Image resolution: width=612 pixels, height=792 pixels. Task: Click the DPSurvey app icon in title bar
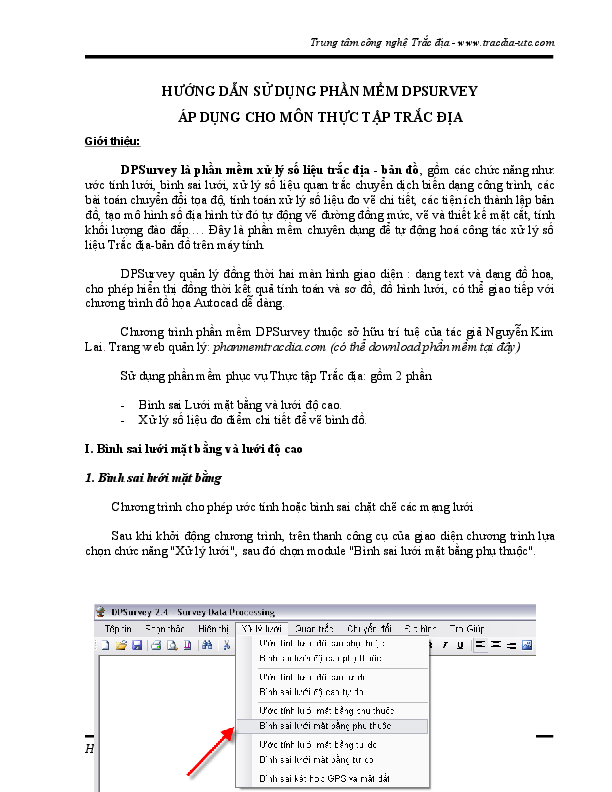[101, 612]
